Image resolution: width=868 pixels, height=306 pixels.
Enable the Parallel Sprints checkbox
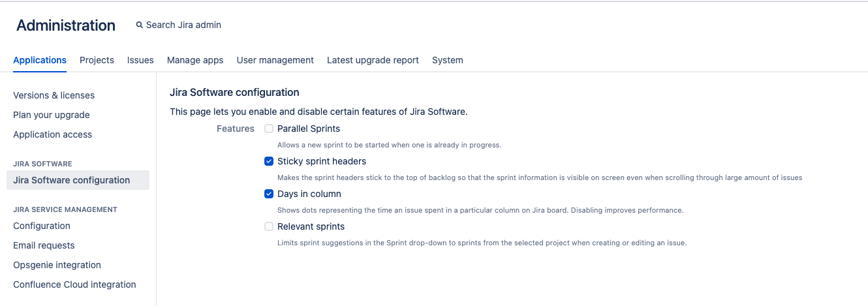(x=269, y=129)
